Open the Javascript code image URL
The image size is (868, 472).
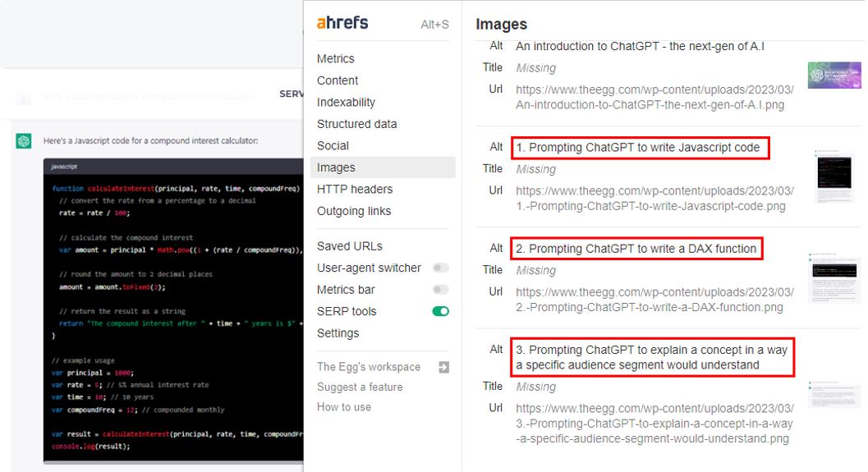pos(654,199)
